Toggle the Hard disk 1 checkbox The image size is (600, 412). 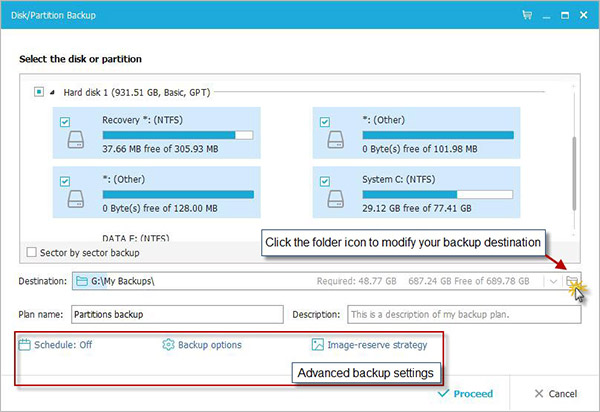click(x=39, y=92)
